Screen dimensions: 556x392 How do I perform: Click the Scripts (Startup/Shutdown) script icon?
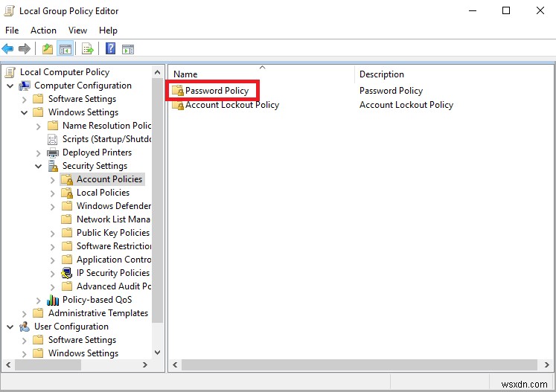point(53,139)
